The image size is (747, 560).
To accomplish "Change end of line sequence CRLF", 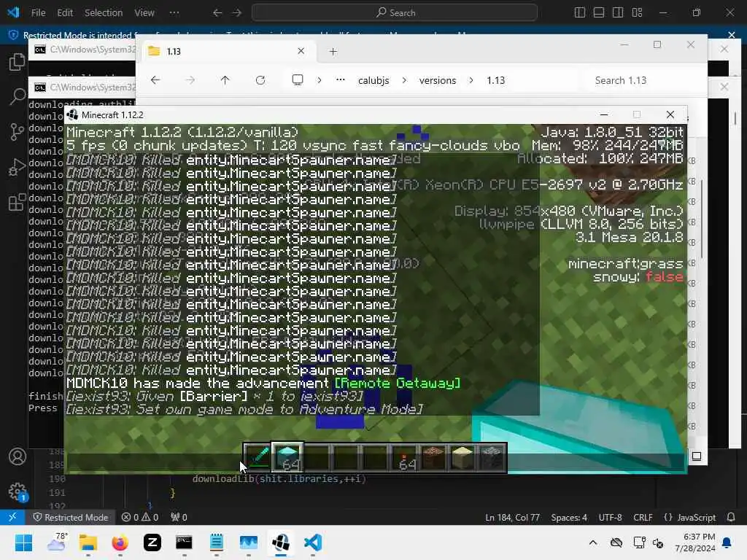I will [643, 517].
